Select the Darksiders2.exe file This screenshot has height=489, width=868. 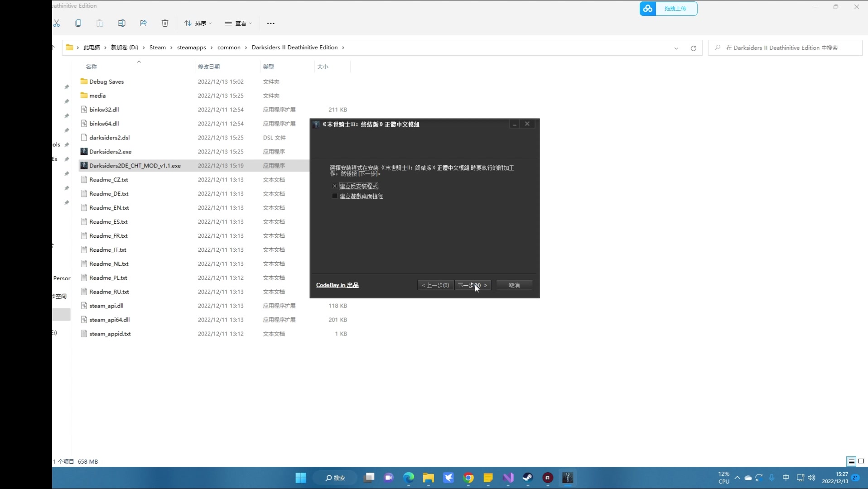point(110,152)
